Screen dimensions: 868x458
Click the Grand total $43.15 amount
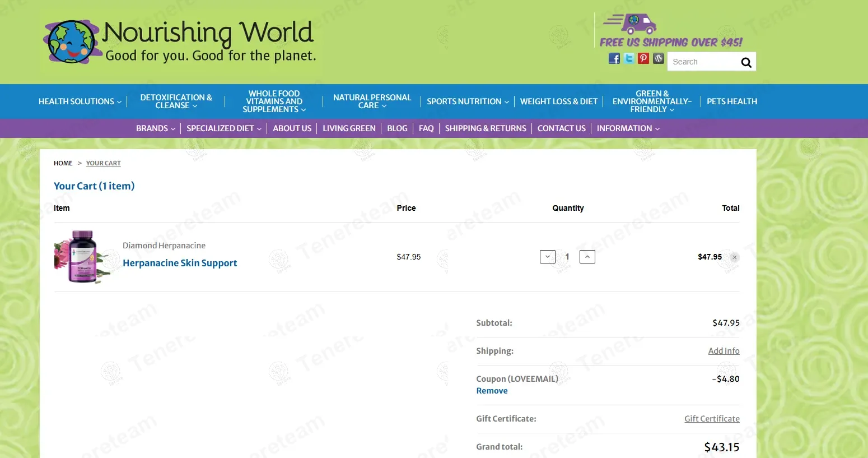(x=721, y=447)
